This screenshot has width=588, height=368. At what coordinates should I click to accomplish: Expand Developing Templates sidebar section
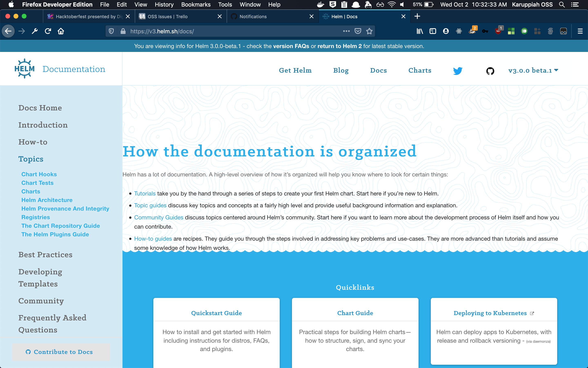(x=40, y=278)
